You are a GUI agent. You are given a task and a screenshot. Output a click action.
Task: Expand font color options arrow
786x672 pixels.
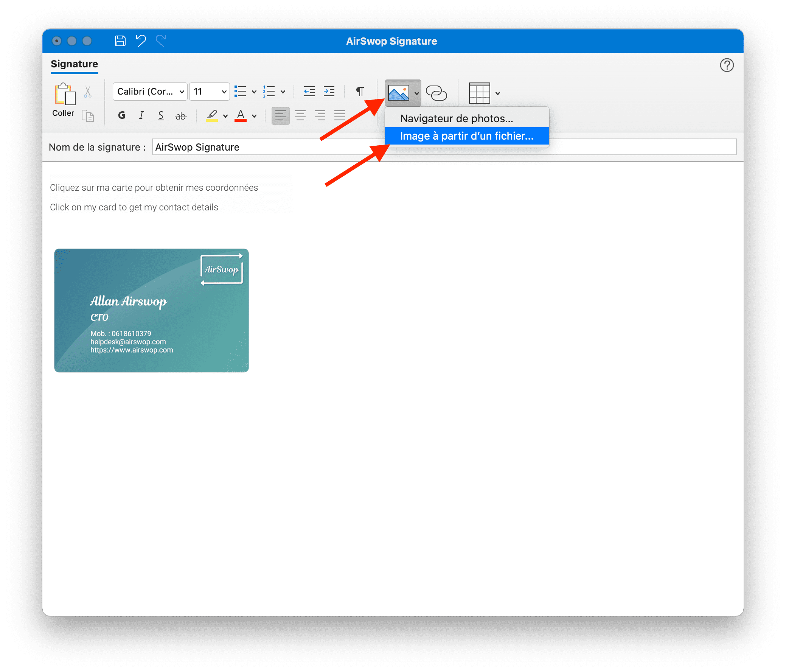254,116
